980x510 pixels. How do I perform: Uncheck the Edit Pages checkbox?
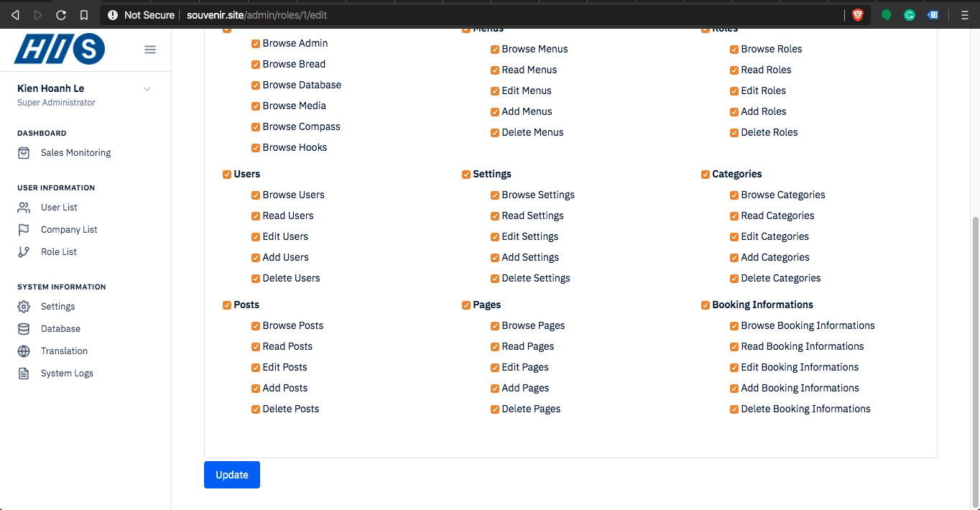click(x=495, y=368)
